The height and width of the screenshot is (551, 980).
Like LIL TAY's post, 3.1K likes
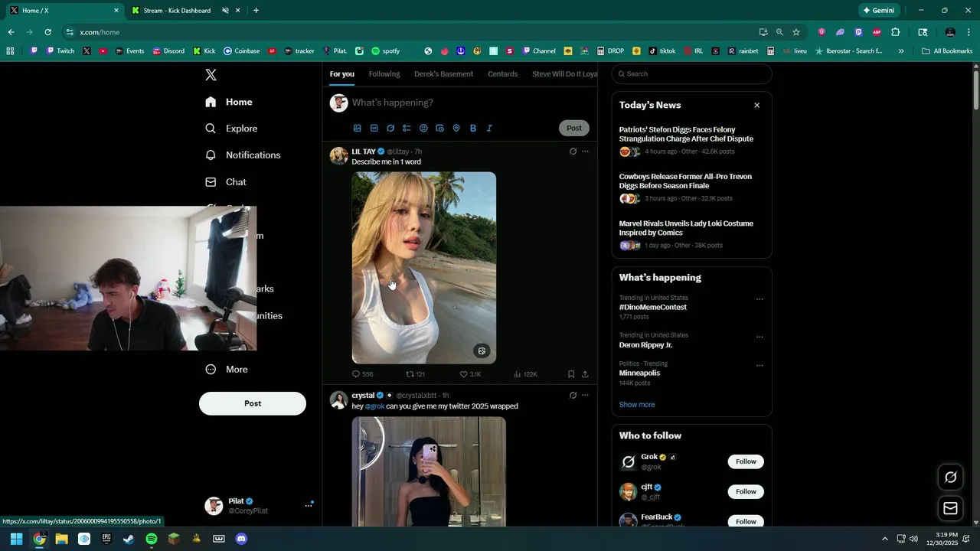click(470, 374)
